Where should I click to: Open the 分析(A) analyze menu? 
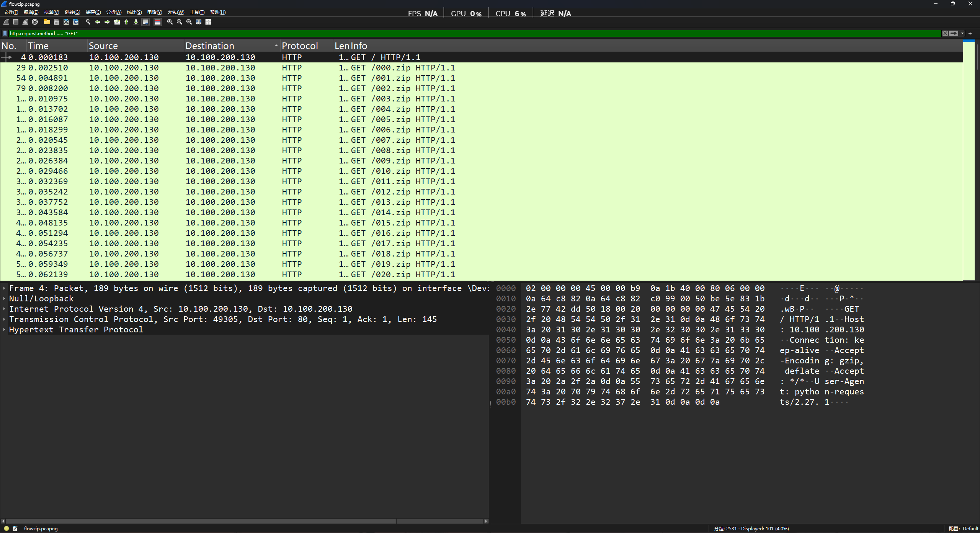click(114, 12)
